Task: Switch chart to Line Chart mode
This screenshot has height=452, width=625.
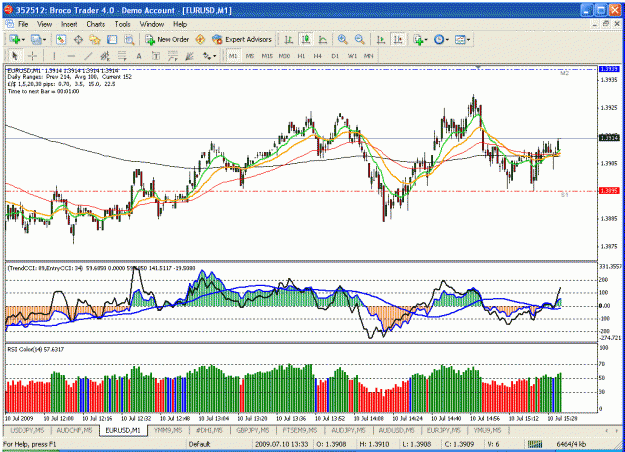Action: tap(323, 39)
